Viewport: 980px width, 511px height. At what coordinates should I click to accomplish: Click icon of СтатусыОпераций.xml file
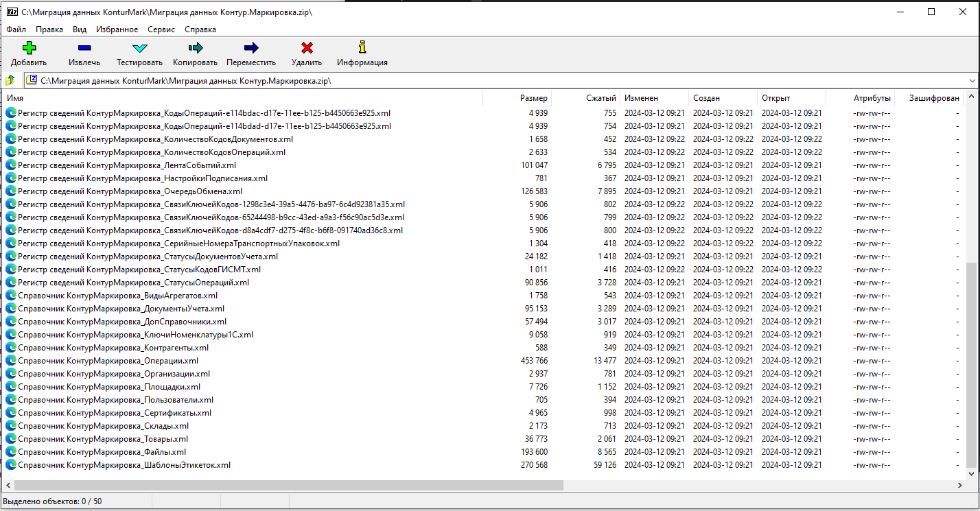click(10, 283)
